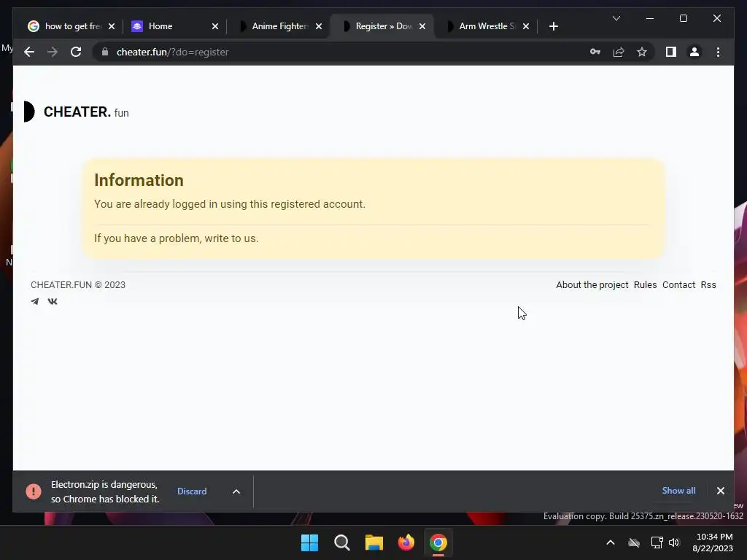Click the lock site info icon
The width and height of the screenshot is (747, 560).
105,52
